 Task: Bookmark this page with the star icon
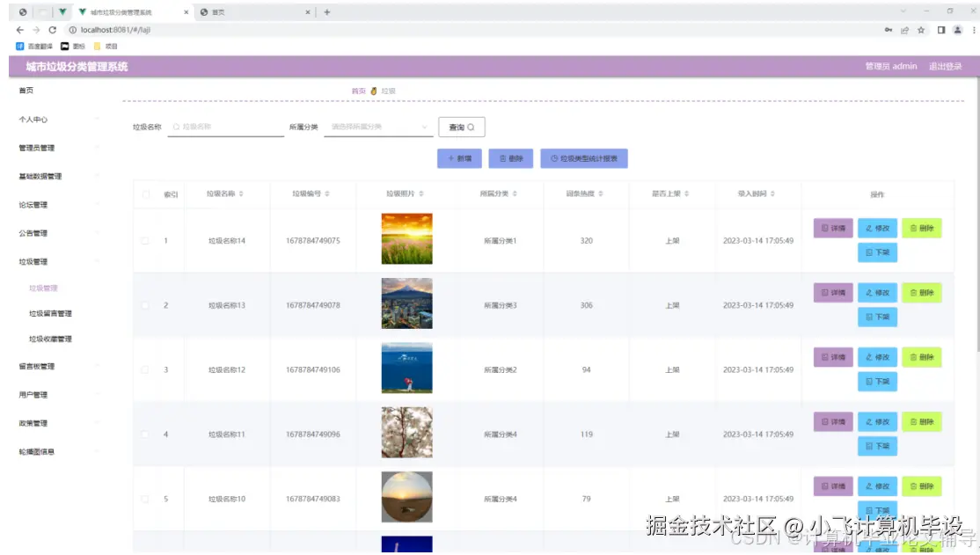pos(921,29)
